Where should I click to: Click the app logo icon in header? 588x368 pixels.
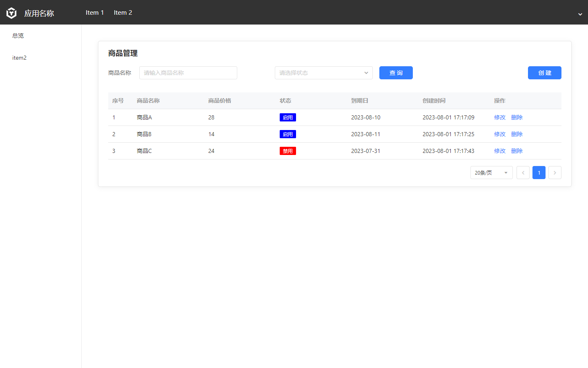pos(11,13)
